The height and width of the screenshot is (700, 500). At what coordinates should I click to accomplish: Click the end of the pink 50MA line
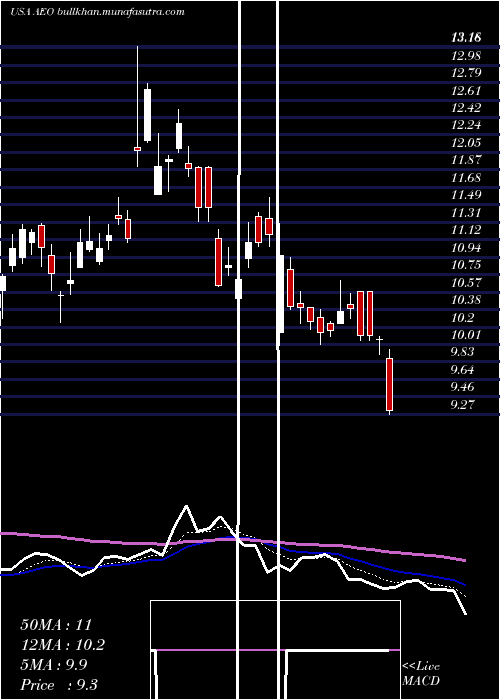tap(465, 560)
